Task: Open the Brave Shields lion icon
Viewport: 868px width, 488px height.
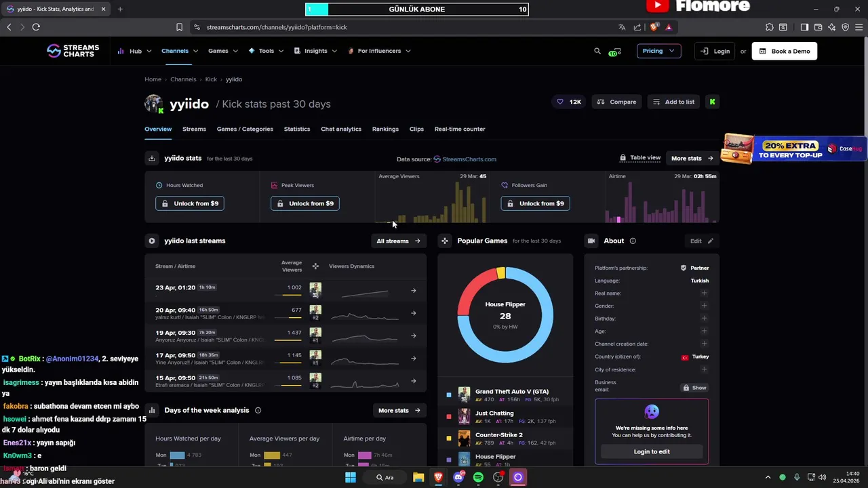Action: click(654, 27)
